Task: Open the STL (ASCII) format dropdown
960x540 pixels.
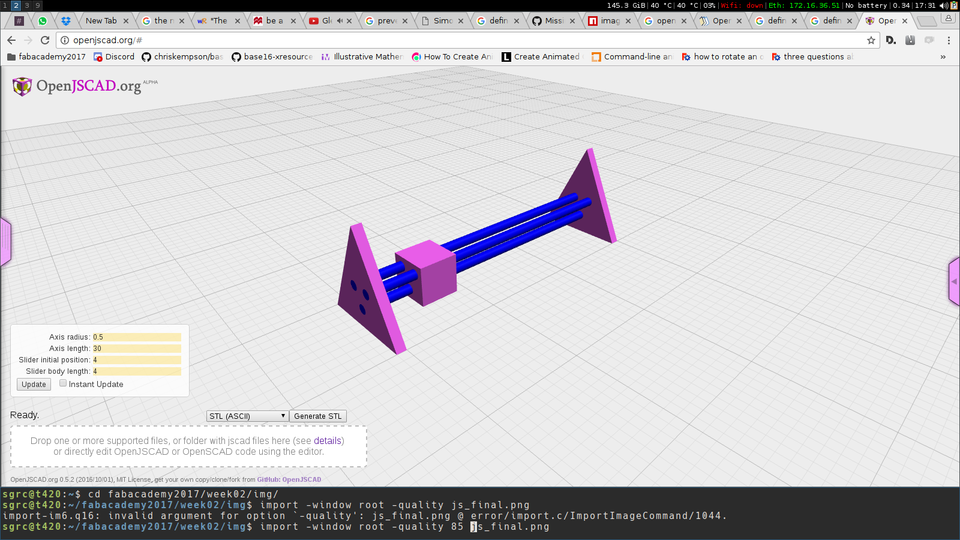Action: (x=247, y=416)
